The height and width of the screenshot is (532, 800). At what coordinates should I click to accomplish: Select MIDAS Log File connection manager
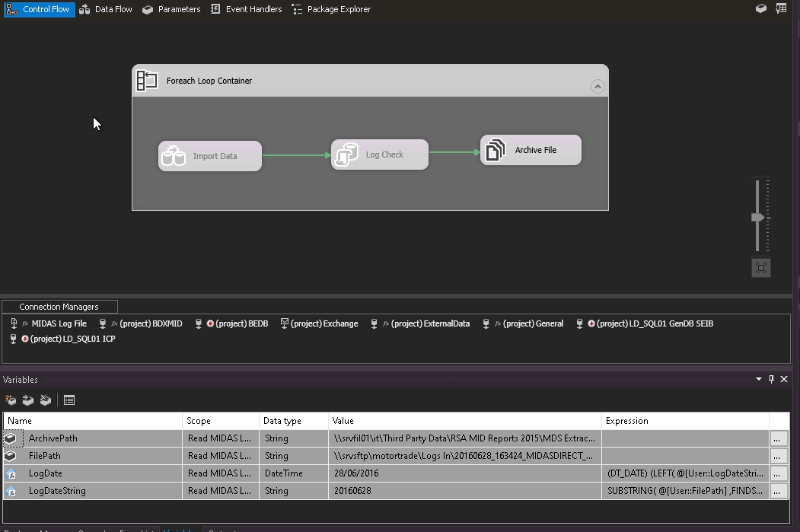point(49,323)
